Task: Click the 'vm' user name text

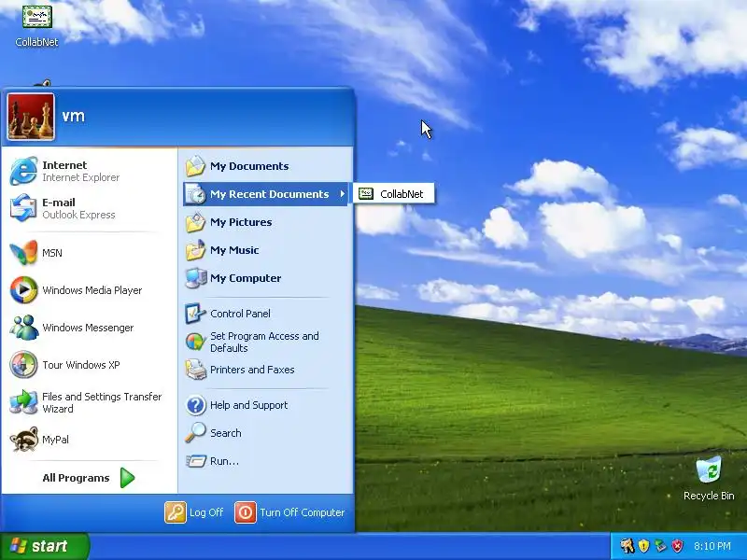Action: click(74, 116)
